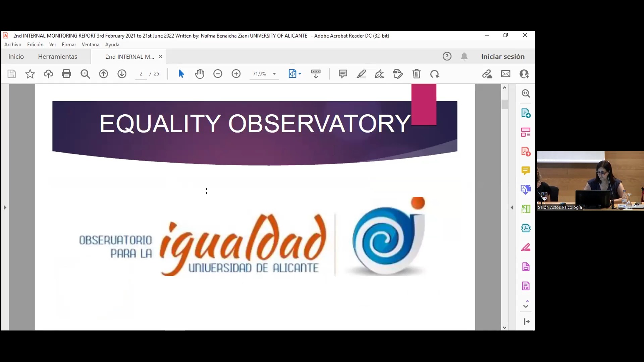Open purple document tool in right panel
This screenshot has height=362, width=644.
[526, 267]
